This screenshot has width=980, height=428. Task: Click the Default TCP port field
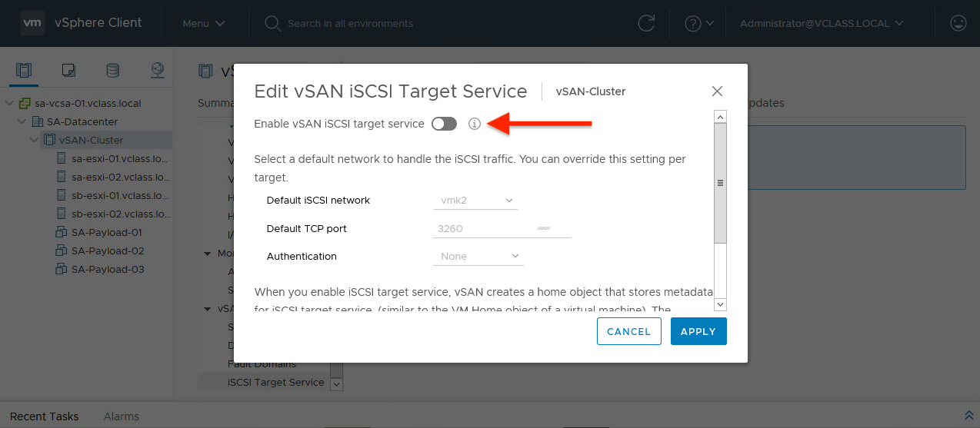tap(502, 229)
